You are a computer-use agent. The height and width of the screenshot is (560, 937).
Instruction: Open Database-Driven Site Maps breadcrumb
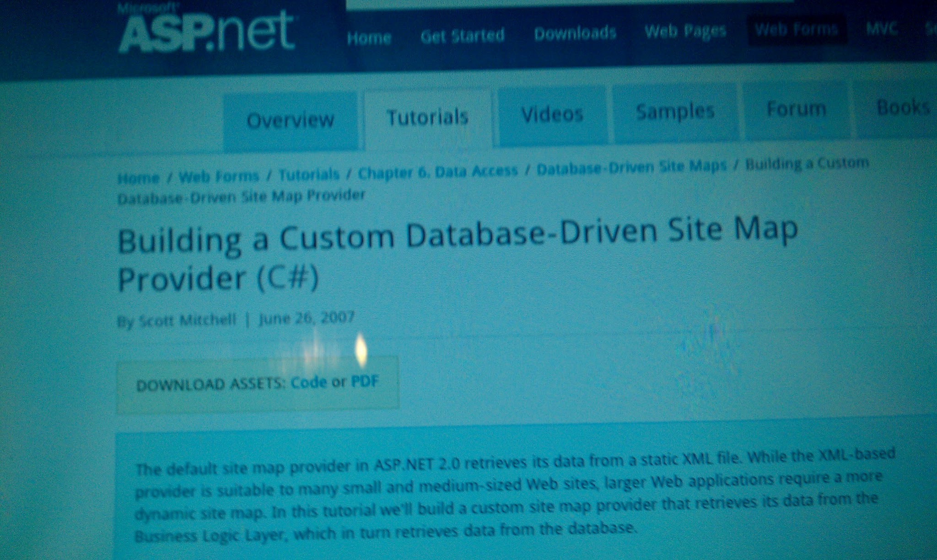(x=631, y=167)
